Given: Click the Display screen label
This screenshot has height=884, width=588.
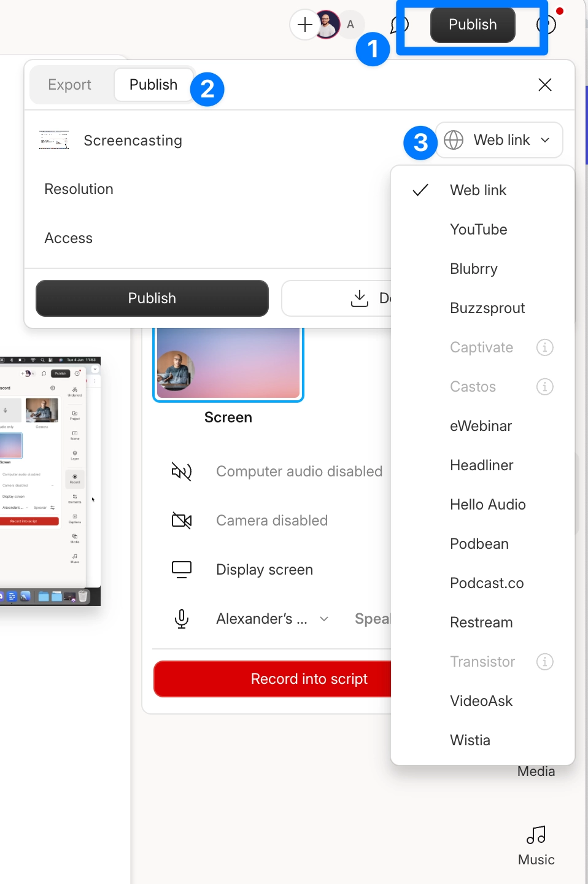Looking at the screenshot, I should (x=265, y=570).
